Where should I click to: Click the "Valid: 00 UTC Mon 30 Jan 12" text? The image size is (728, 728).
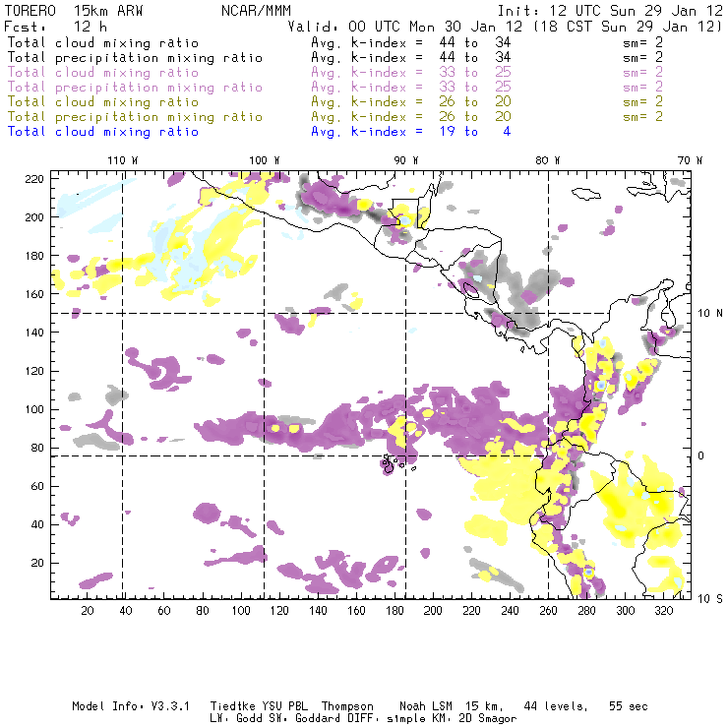pos(405,27)
